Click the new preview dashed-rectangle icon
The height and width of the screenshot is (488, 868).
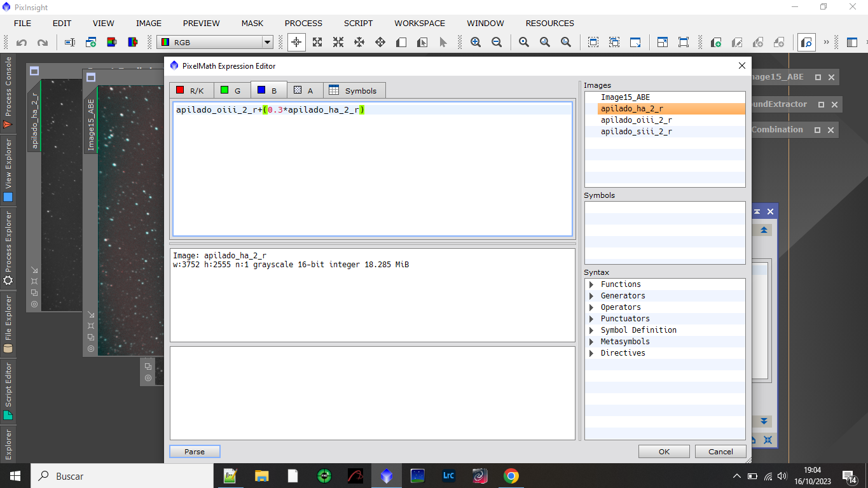pos(593,43)
